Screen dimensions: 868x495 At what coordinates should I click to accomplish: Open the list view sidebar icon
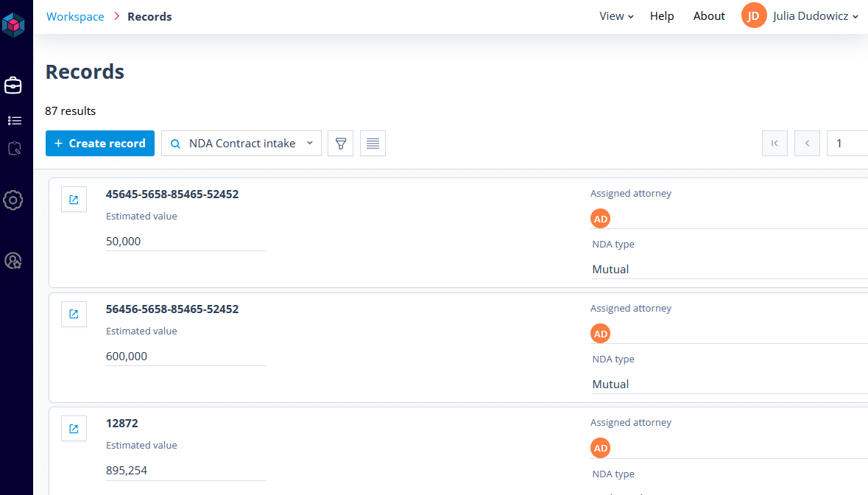tap(15, 121)
